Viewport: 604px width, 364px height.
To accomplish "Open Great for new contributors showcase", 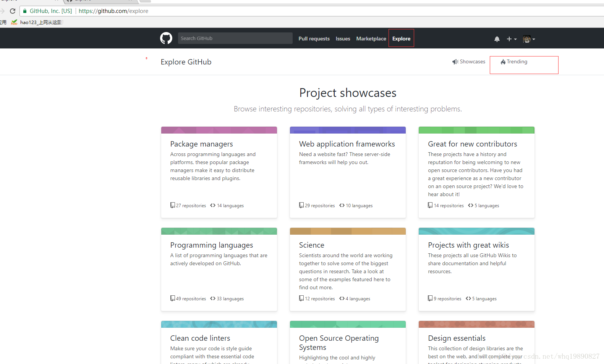I will coord(473,144).
